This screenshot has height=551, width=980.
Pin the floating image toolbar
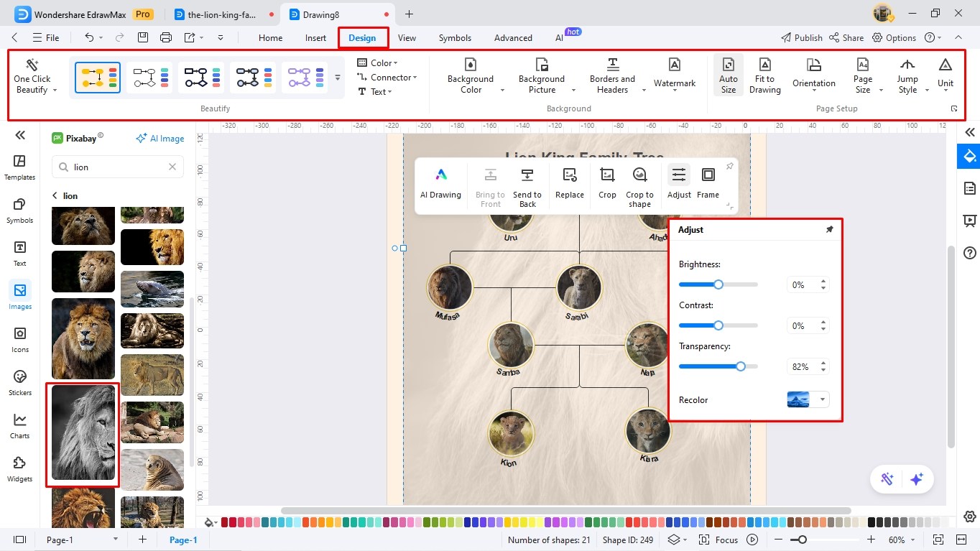[729, 167]
